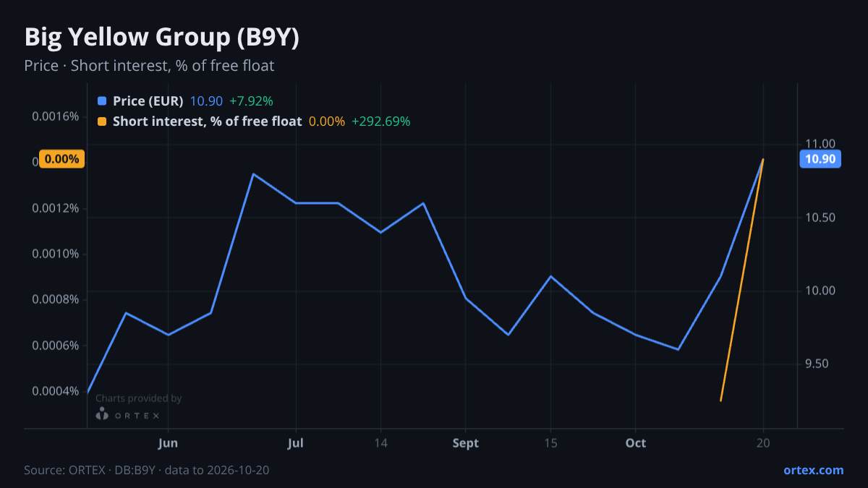Open the ortex.com link
The image size is (868, 488).
click(x=813, y=470)
